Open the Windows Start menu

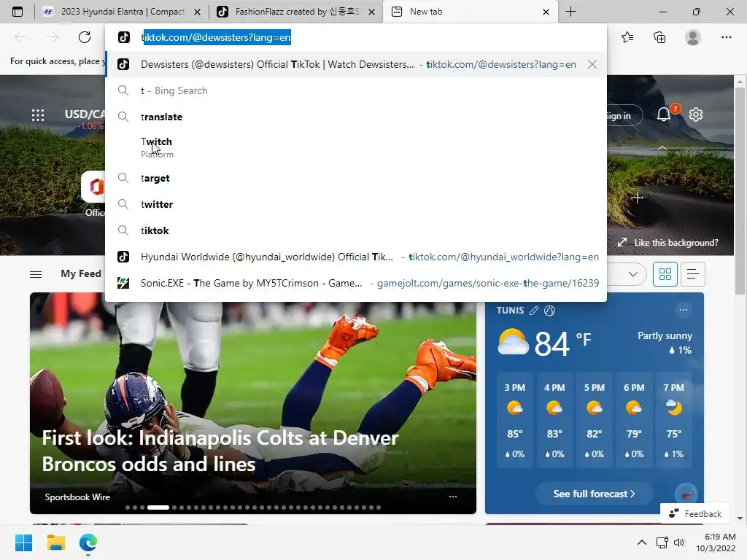pos(23,542)
